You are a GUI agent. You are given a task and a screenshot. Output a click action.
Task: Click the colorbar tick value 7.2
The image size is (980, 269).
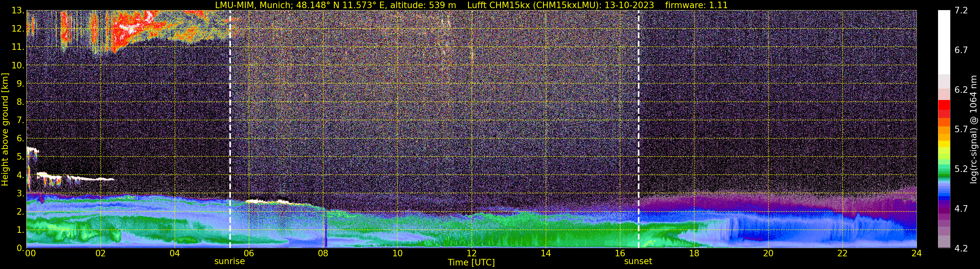tap(961, 10)
